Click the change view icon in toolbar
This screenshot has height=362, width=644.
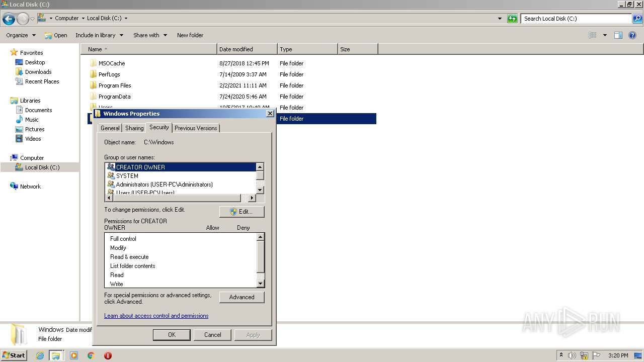click(593, 35)
